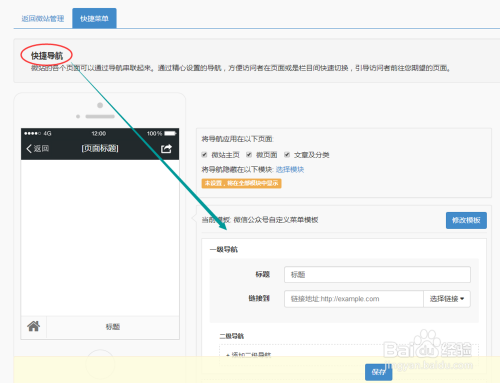
Task: Open the 选择模块 link
Action: coord(290,170)
